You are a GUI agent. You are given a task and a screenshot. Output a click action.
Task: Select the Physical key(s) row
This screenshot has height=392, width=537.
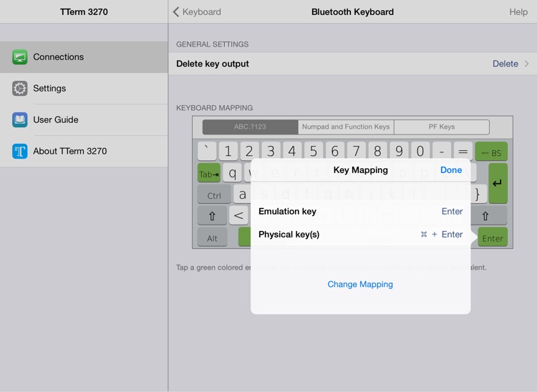pyautogui.click(x=361, y=235)
